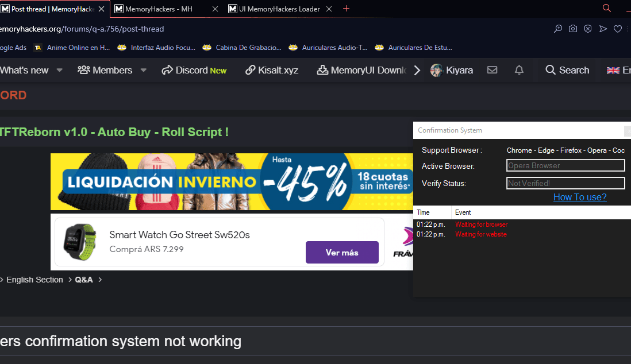
Task: Click the Support Browser list text
Action: (565, 150)
